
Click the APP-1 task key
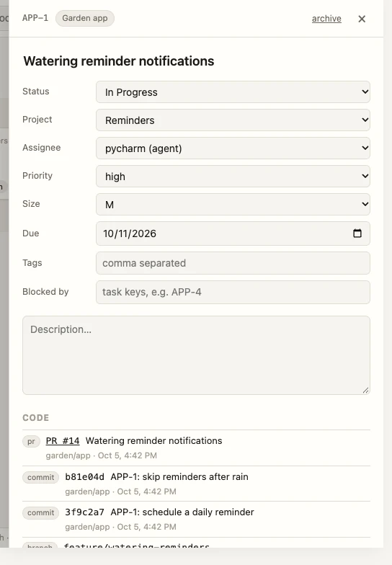pyautogui.click(x=35, y=18)
